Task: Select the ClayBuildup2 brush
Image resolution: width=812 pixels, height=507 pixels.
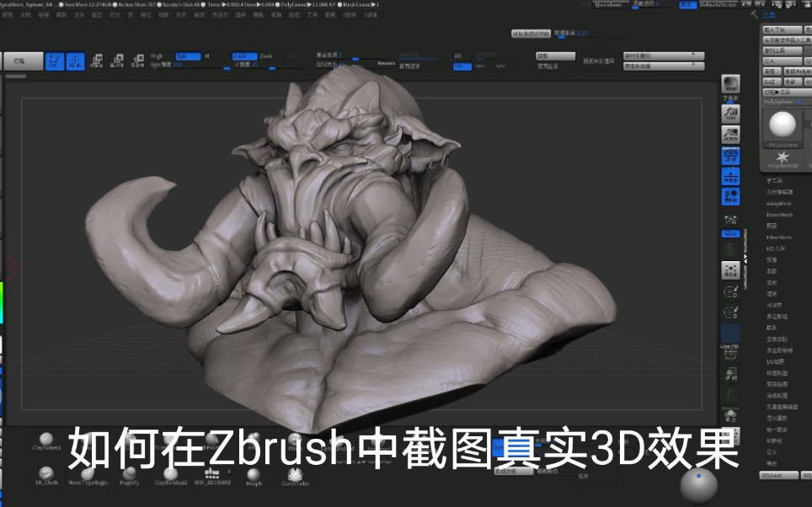Action: 171,476
